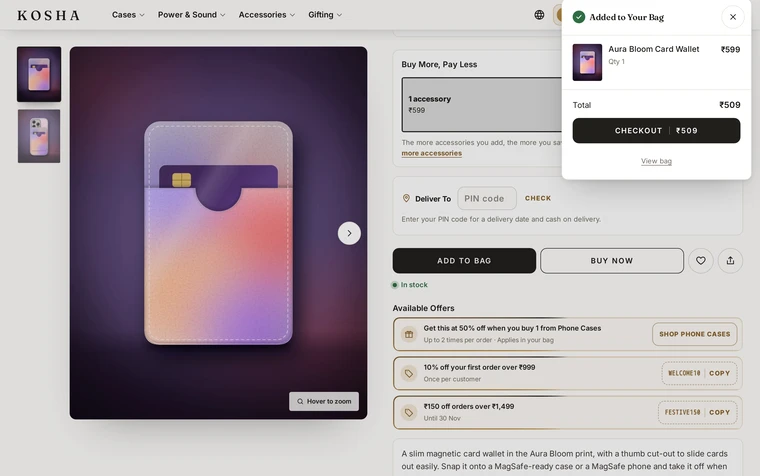Select the first wallet thumbnail
Viewport: 760px width, 476px height.
(39, 74)
